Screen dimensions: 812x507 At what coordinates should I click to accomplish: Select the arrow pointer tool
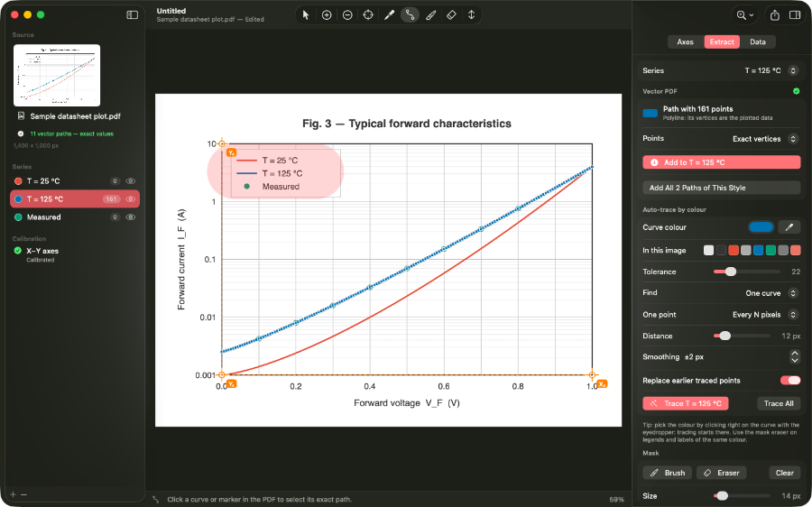pos(306,15)
